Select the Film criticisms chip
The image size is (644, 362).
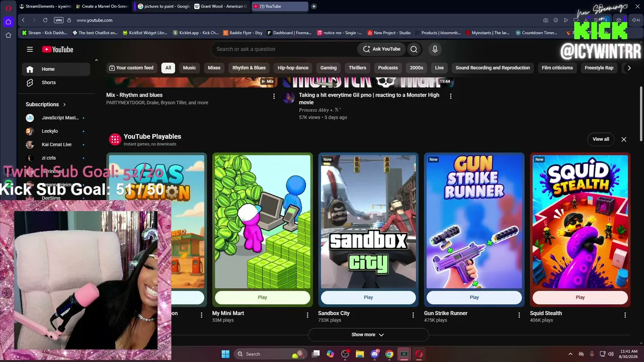click(x=557, y=68)
